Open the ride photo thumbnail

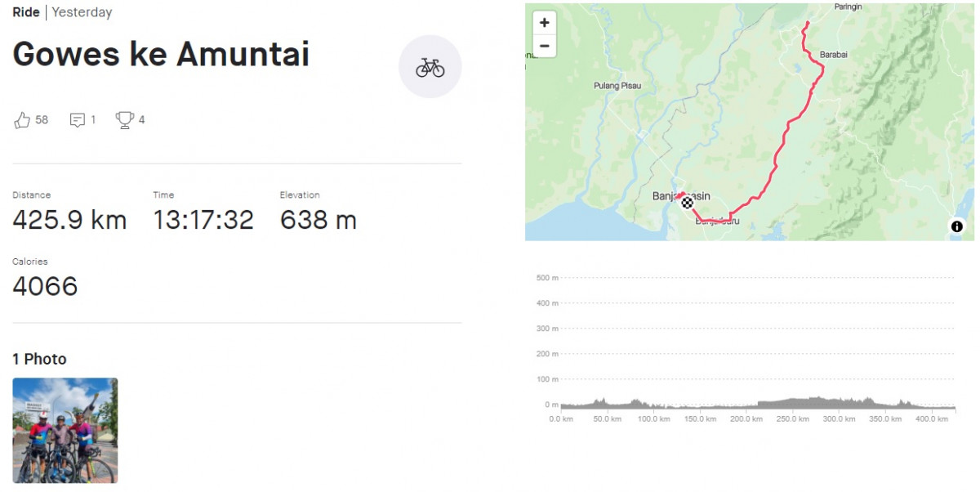65,430
